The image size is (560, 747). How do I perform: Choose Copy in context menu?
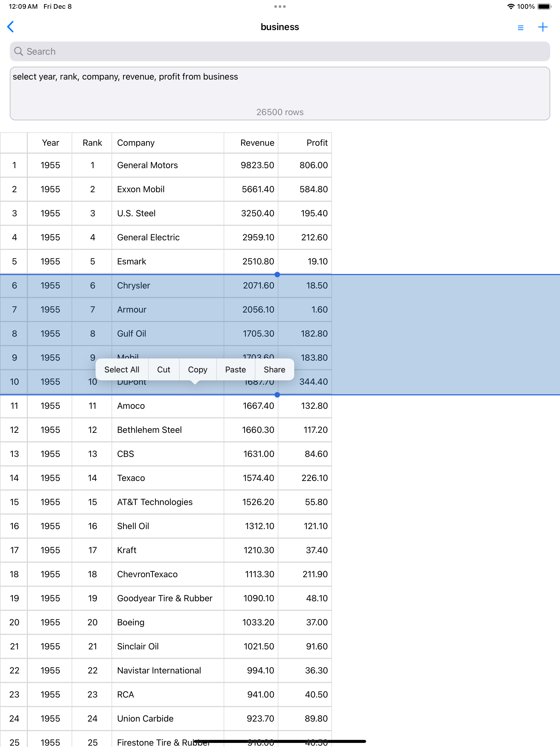click(x=198, y=369)
